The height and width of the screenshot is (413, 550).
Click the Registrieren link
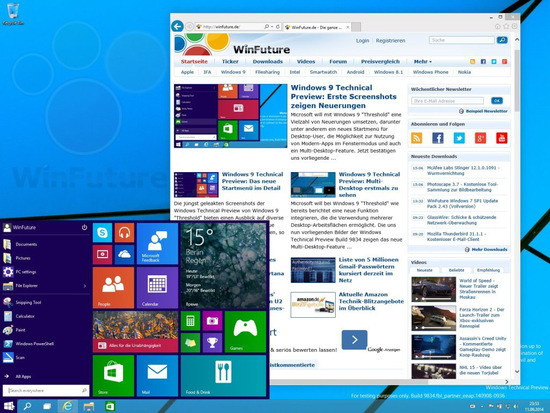tap(390, 41)
